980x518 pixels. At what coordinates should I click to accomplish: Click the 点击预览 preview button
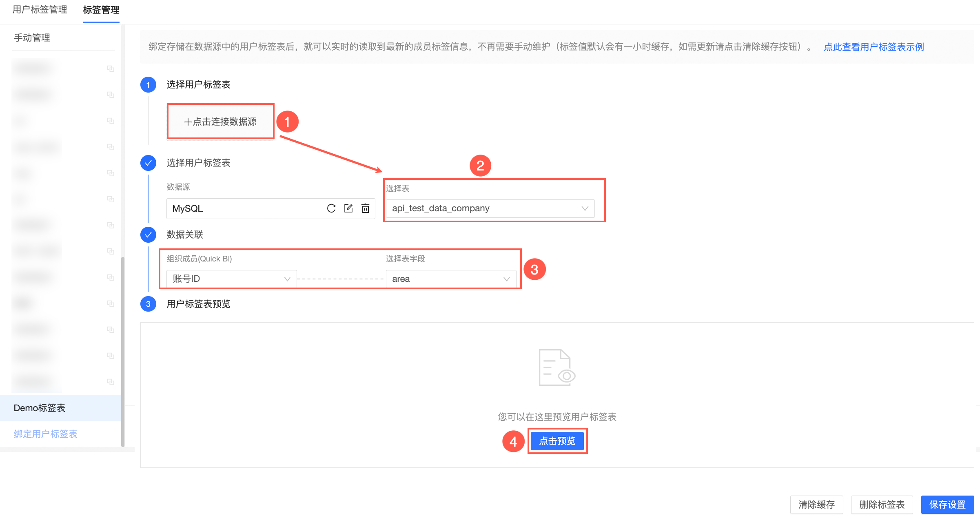(557, 441)
